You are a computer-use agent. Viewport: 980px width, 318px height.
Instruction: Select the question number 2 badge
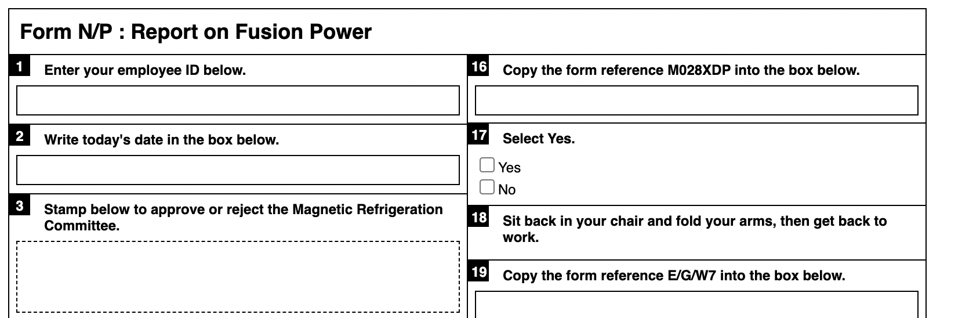click(x=20, y=136)
